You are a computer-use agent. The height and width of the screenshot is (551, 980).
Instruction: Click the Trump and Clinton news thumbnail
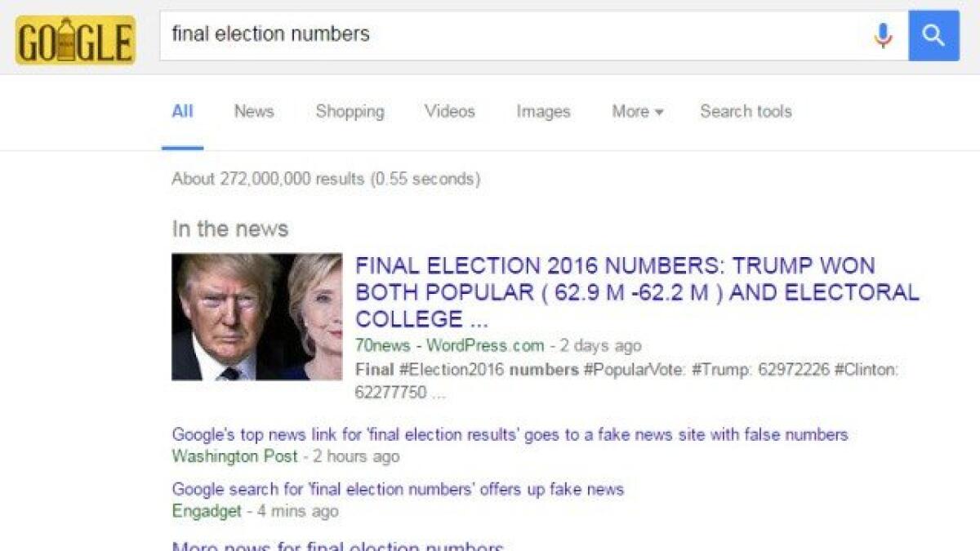point(258,316)
